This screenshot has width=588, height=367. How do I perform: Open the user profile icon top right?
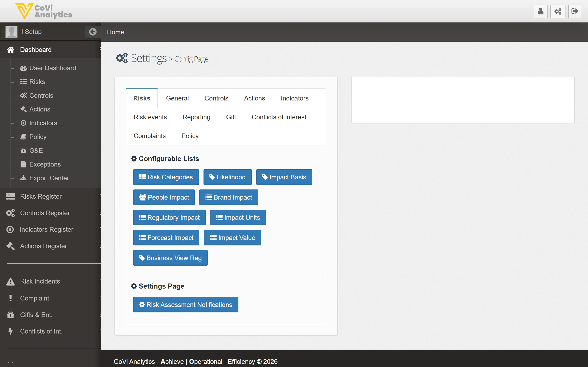540,11
